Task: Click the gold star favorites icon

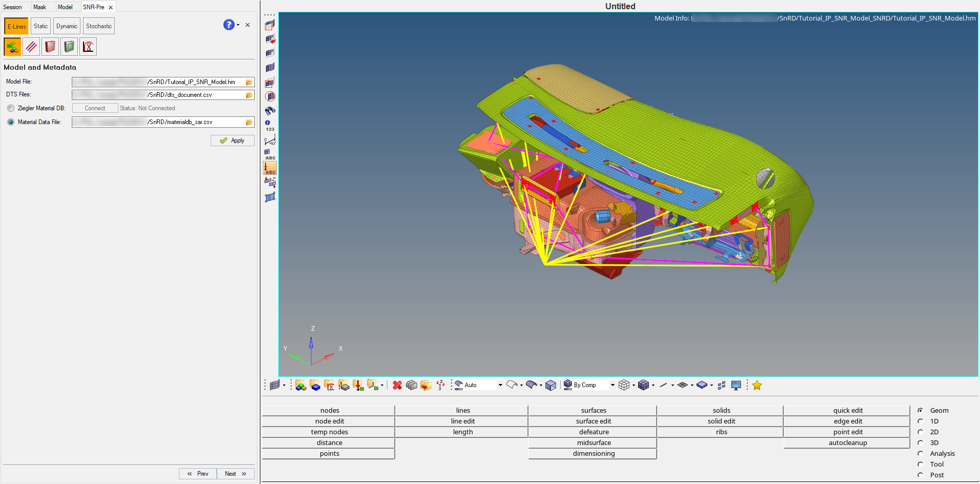Action: [757, 385]
